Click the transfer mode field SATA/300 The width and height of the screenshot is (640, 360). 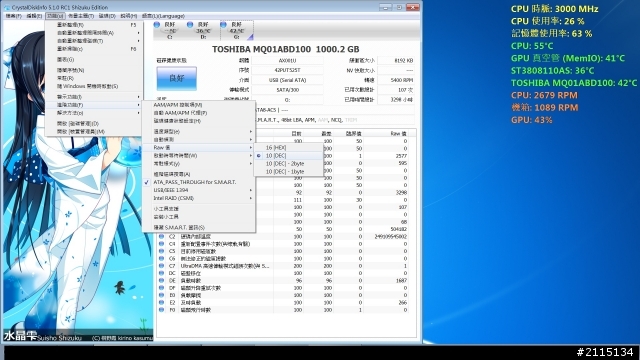(287, 90)
